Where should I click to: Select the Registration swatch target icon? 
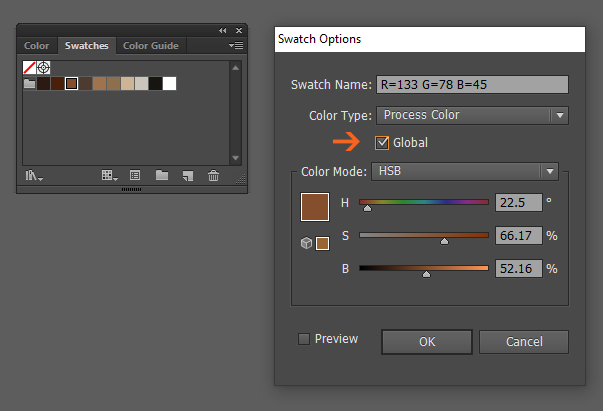click(43, 68)
